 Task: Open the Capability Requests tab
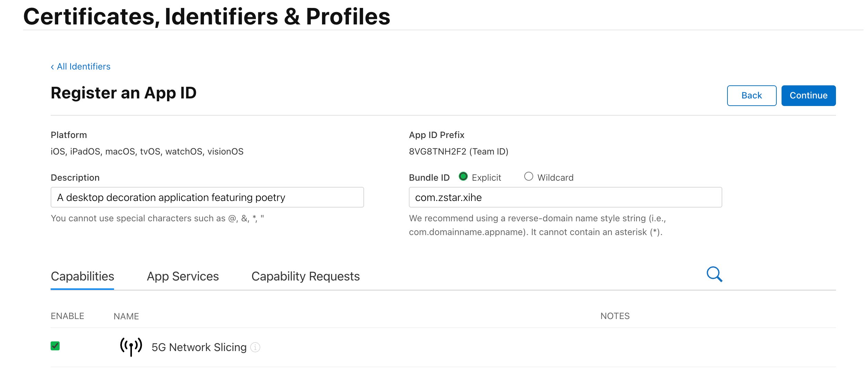click(306, 276)
